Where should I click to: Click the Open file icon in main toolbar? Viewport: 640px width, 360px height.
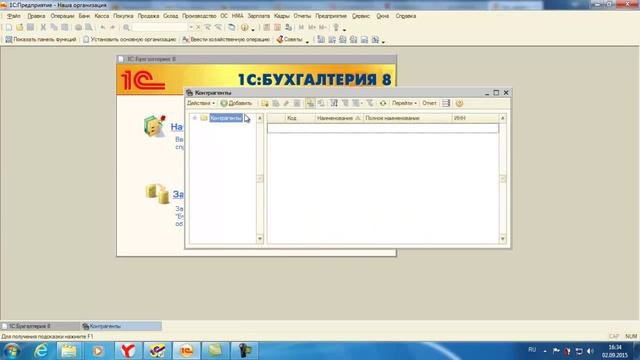pyautogui.click(x=19, y=27)
